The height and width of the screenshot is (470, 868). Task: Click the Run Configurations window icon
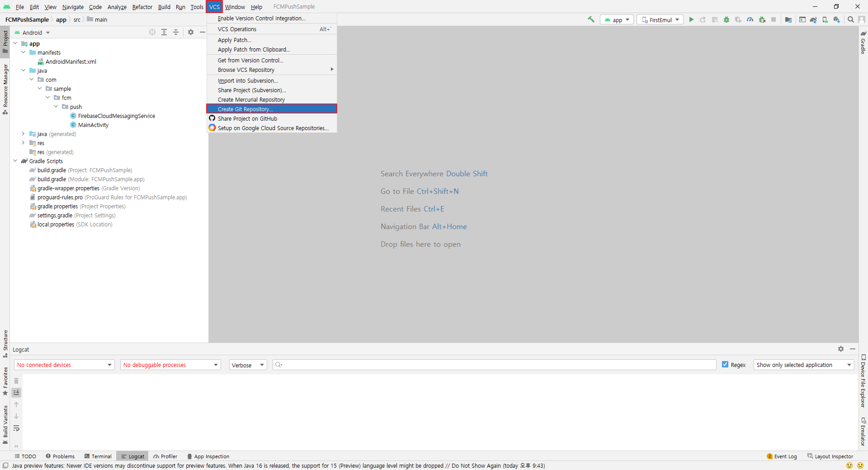[802, 19]
